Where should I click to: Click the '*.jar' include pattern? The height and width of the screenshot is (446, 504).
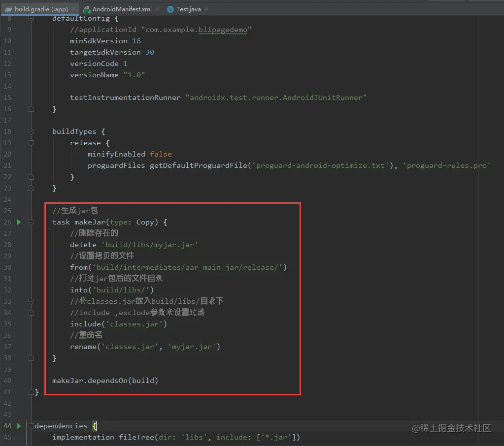(276, 437)
